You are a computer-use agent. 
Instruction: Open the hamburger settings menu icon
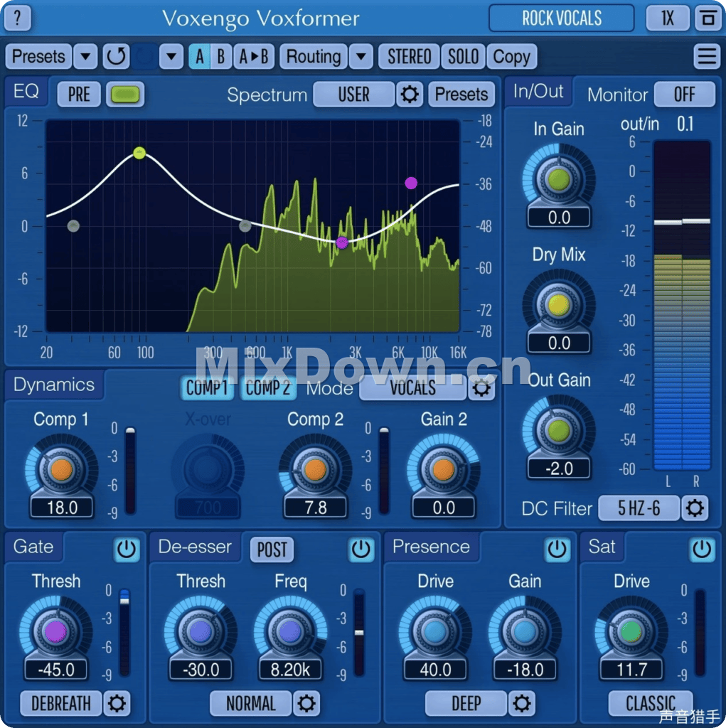click(x=706, y=56)
